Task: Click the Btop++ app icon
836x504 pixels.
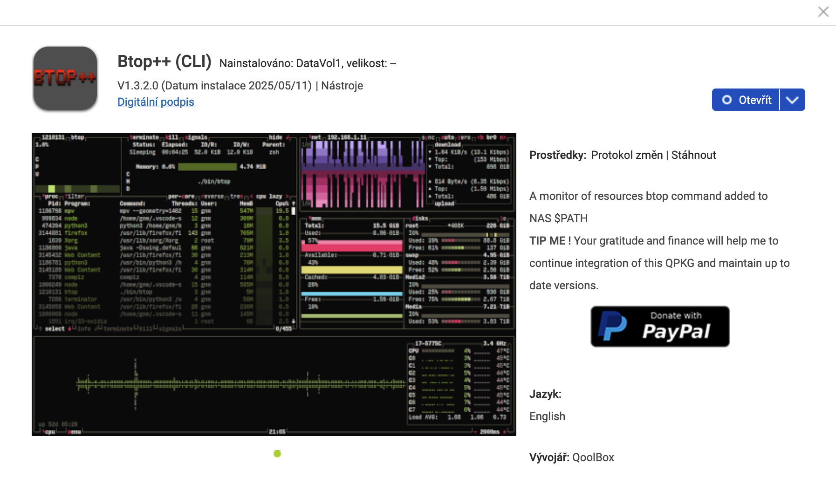Action: [65, 78]
